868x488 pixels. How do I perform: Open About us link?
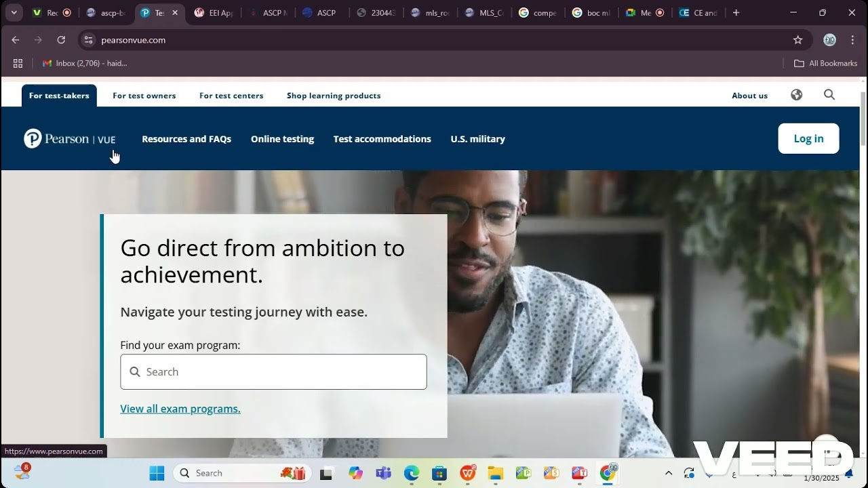tap(750, 96)
